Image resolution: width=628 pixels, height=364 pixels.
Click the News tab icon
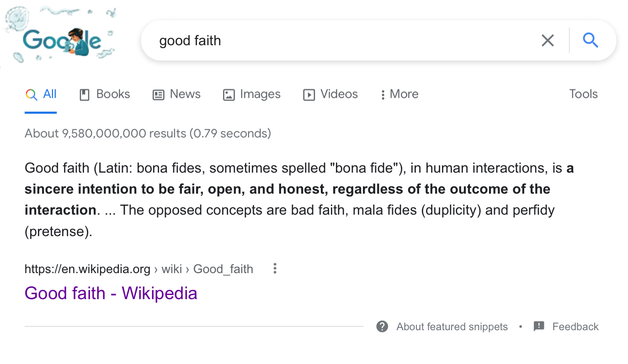pyautogui.click(x=158, y=95)
